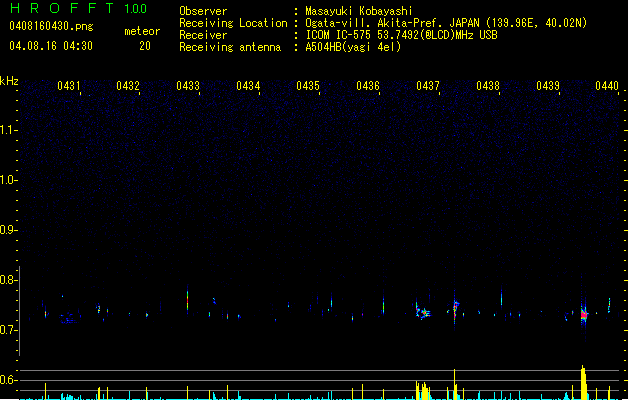Click the kHz axis unit label
This screenshot has width=629, height=400.
(9, 81)
